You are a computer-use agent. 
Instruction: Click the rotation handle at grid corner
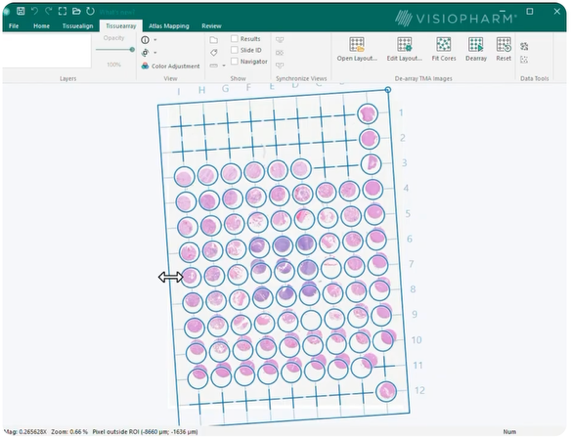click(x=388, y=90)
